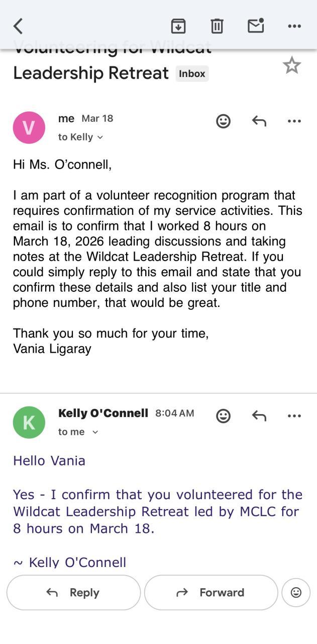Mark the email as unread
This screenshot has width=317, height=644.
(x=256, y=26)
